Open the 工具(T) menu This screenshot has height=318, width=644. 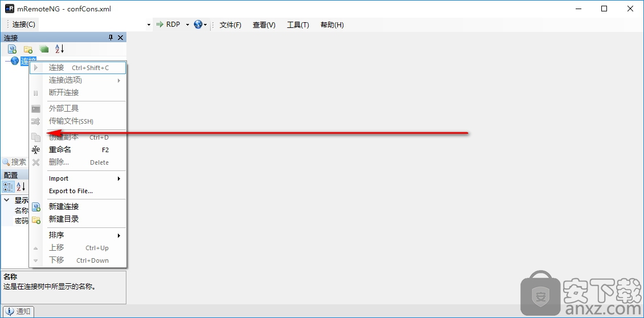pos(298,25)
